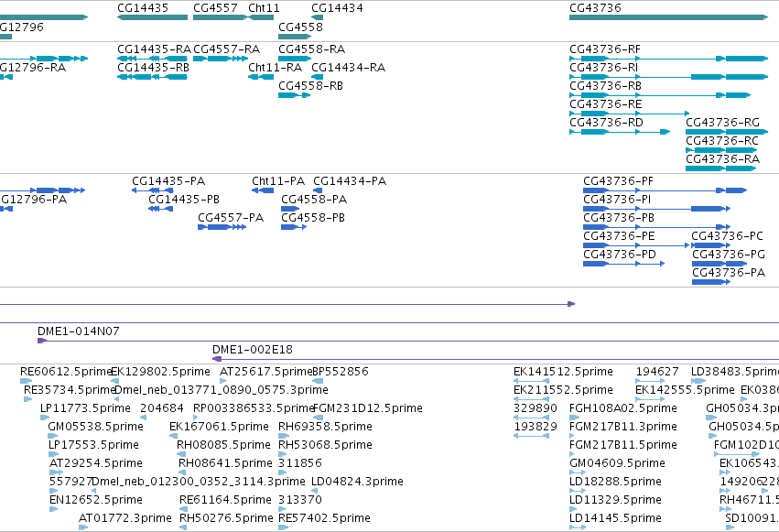
Task: Select protein CG43736-PC
Action: [x=728, y=236]
